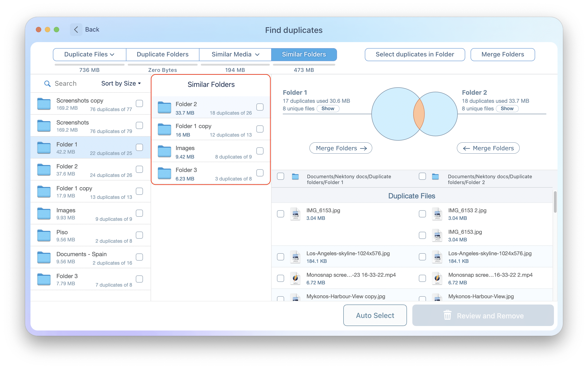Click JPEG icon of second IMG_6153.jpg in Folder 2
588x369 pixels.
click(x=437, y=235)
